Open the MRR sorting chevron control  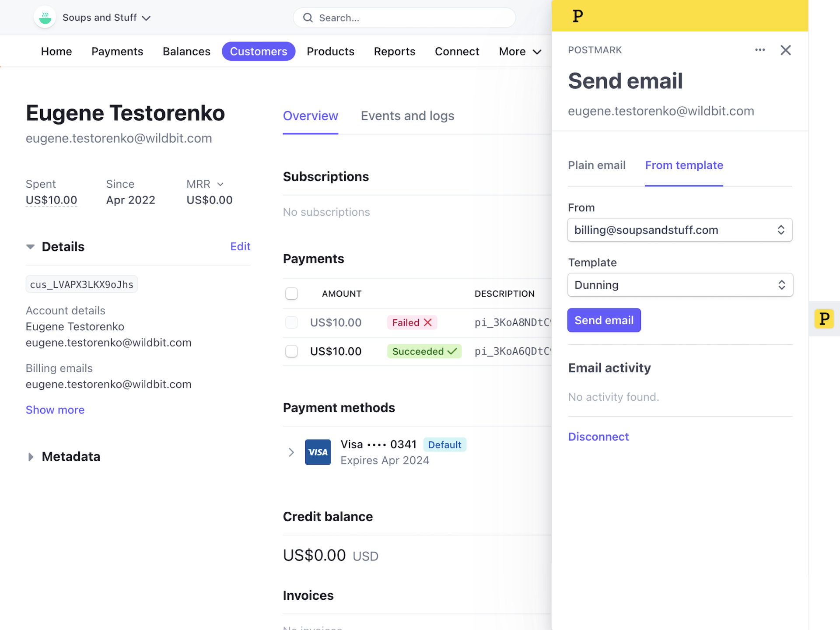220,184
